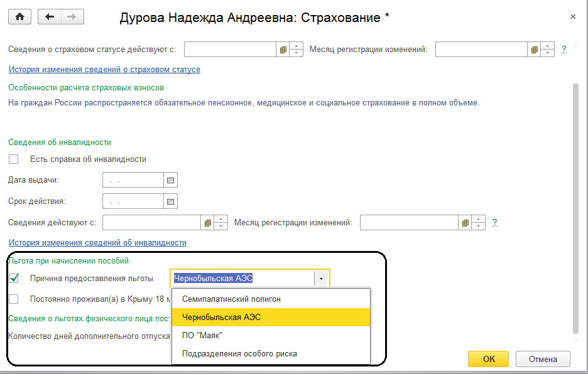Tick the Постоянно проживал(а) в Крыму checkbox
588x374 pixels.
(14, 299)
